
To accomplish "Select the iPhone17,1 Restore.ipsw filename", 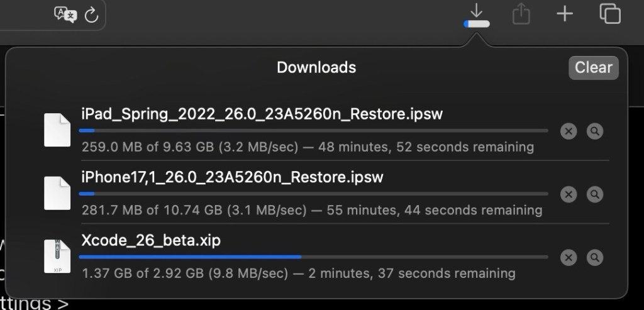I will (x=232, y=177).
